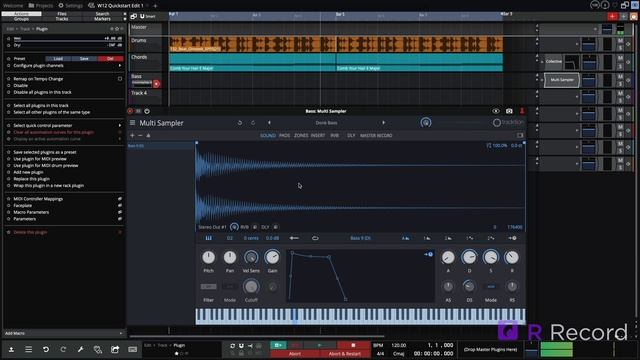Click the Abort & Restart button
The width and height of the screenshot is (640, 360).
click(x=344, y=354)
